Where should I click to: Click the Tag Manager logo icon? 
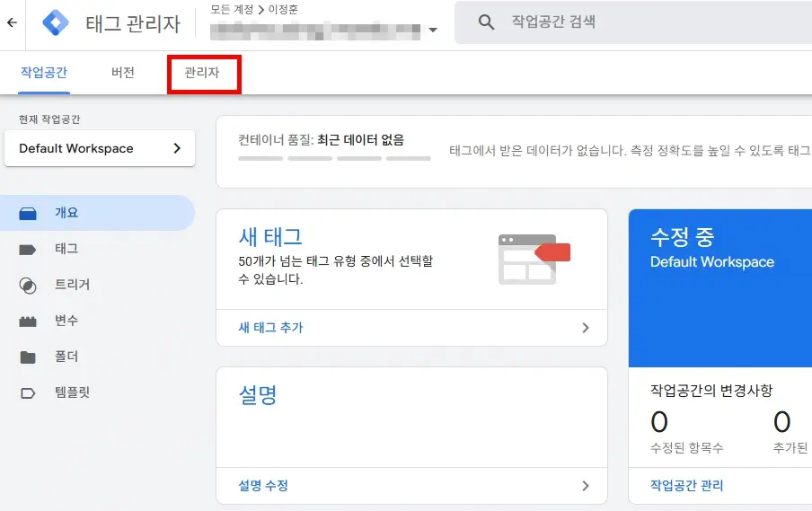point(56,22)
